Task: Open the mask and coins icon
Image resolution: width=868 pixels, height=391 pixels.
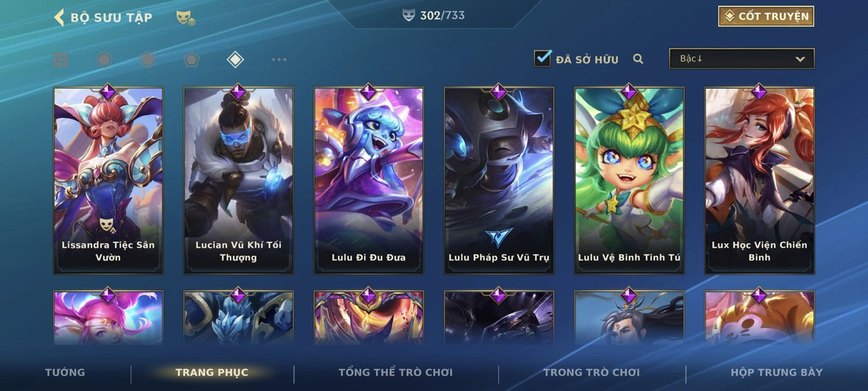Action: tap(185, 18)
